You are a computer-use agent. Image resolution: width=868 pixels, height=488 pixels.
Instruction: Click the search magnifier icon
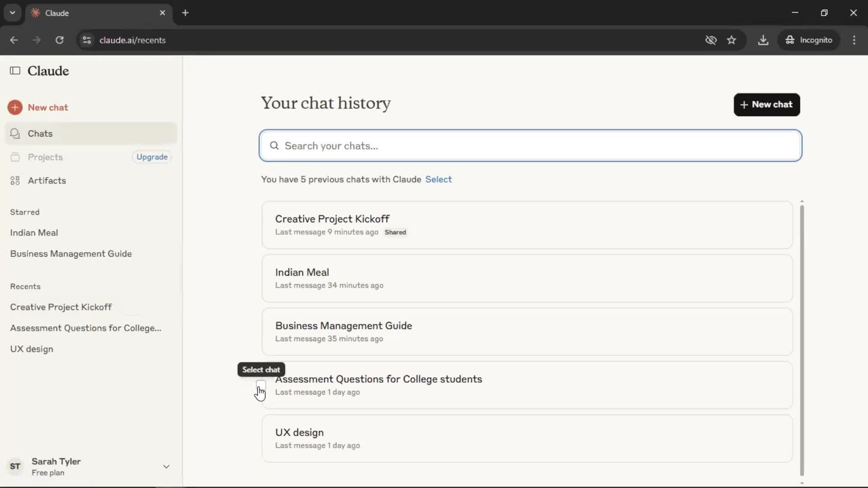point(274,145)
